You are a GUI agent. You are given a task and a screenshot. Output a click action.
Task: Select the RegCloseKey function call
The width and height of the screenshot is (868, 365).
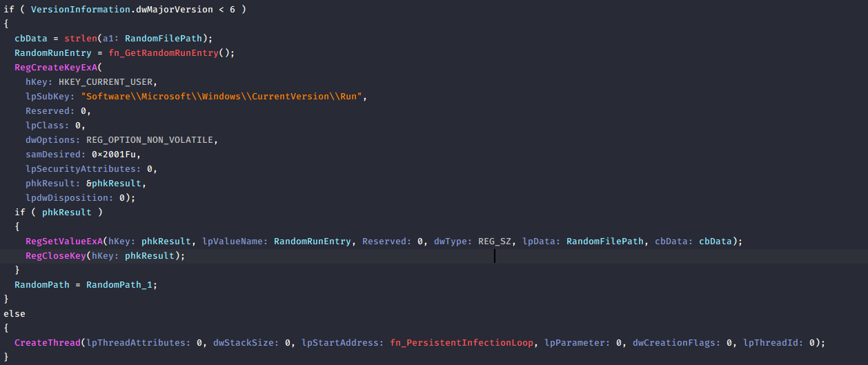55,255
